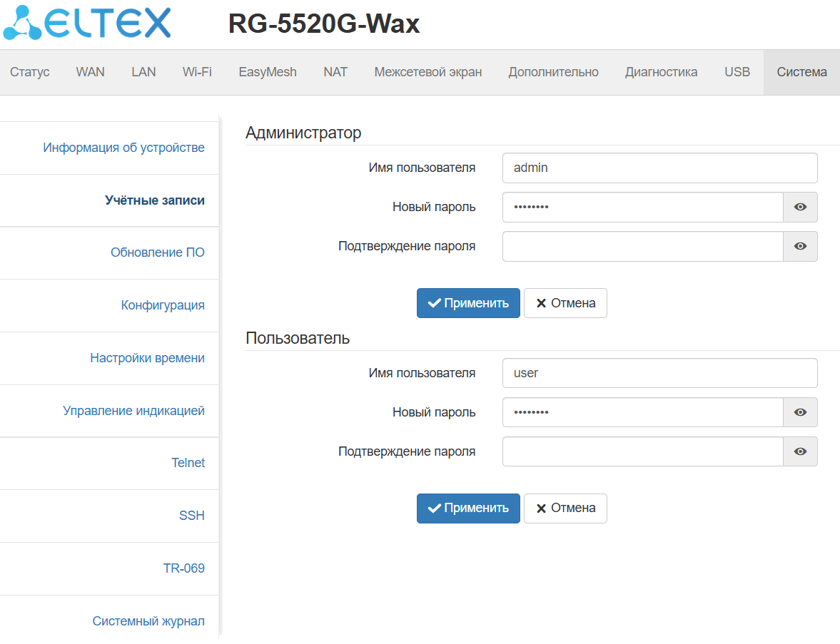Image resolution: width=840 pixels, height=644 pixels.
Task: Focus the administrator username field
Action: coord(659,168)
